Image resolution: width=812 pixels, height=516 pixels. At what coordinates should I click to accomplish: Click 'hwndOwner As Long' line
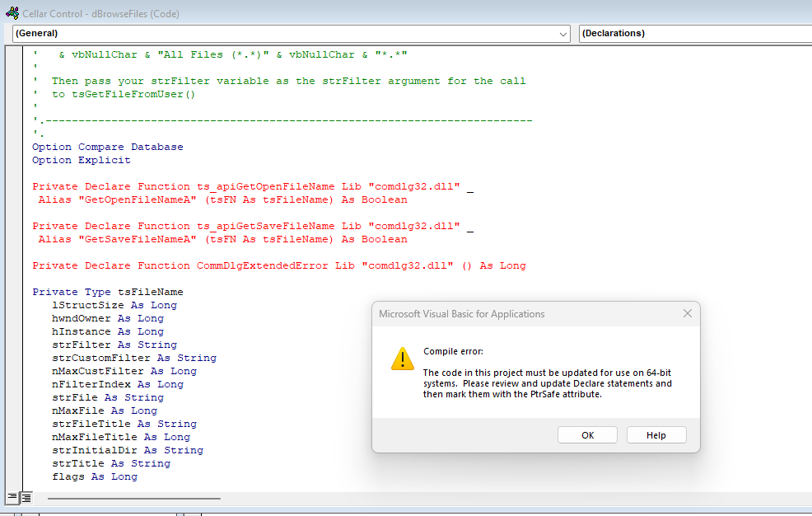pos(108,319)
